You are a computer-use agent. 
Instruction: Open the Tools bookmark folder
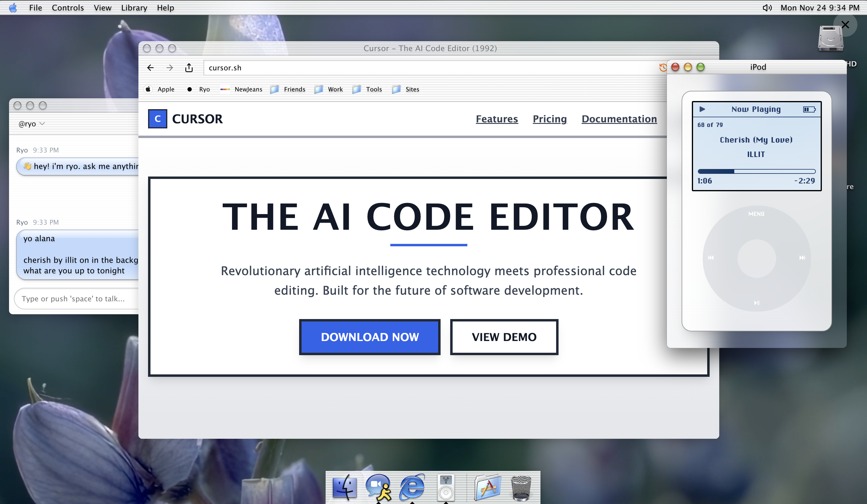[x=367, y=89]
